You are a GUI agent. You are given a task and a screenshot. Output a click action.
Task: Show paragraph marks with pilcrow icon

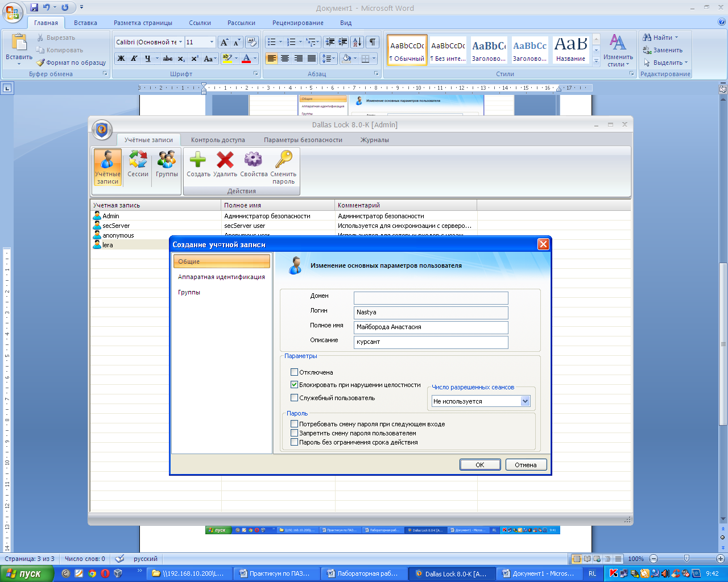pyautogui.click(x=373, y=42)
